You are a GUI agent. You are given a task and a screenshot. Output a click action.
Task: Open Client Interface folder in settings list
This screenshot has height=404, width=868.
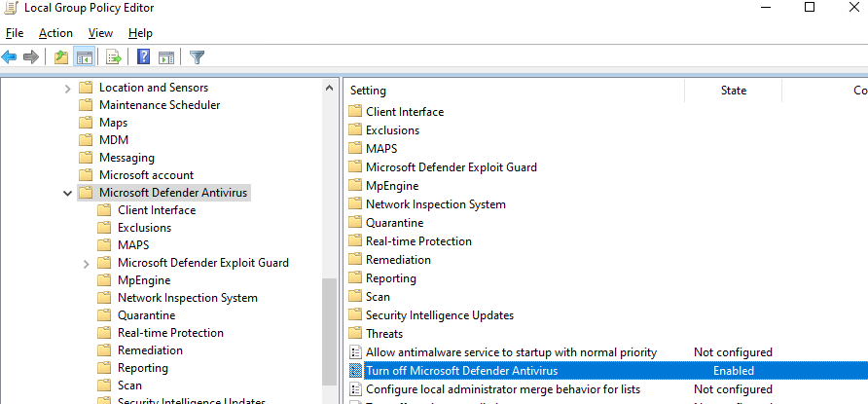tap(405, 112)
